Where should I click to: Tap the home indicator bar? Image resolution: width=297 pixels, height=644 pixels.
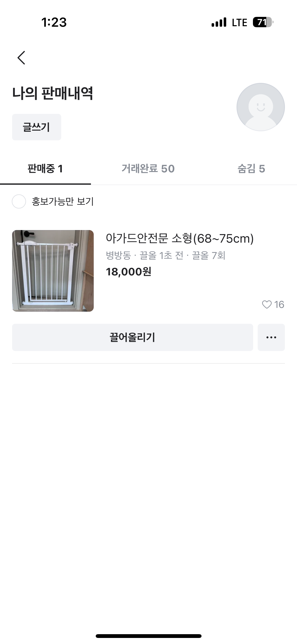(148, 636)
